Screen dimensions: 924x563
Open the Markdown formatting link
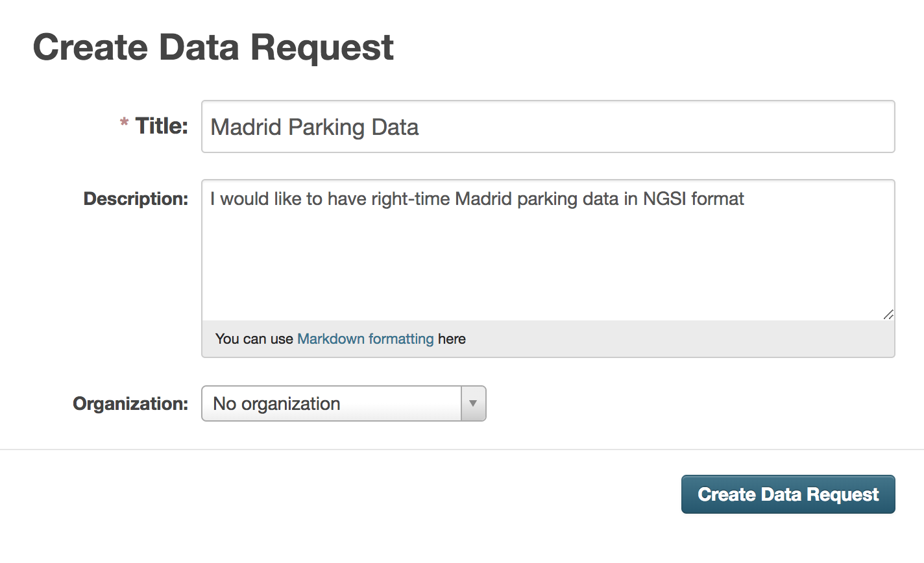(365, 339)
